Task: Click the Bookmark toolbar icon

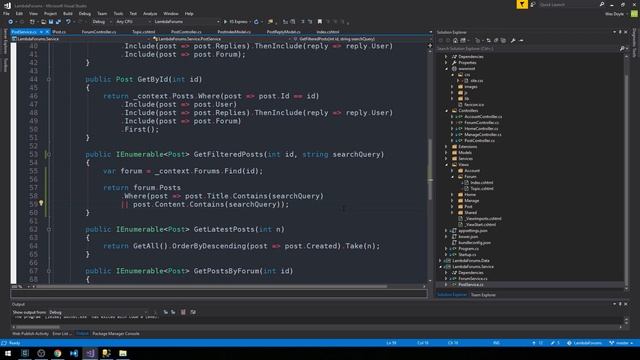Action: click(320, 22)
